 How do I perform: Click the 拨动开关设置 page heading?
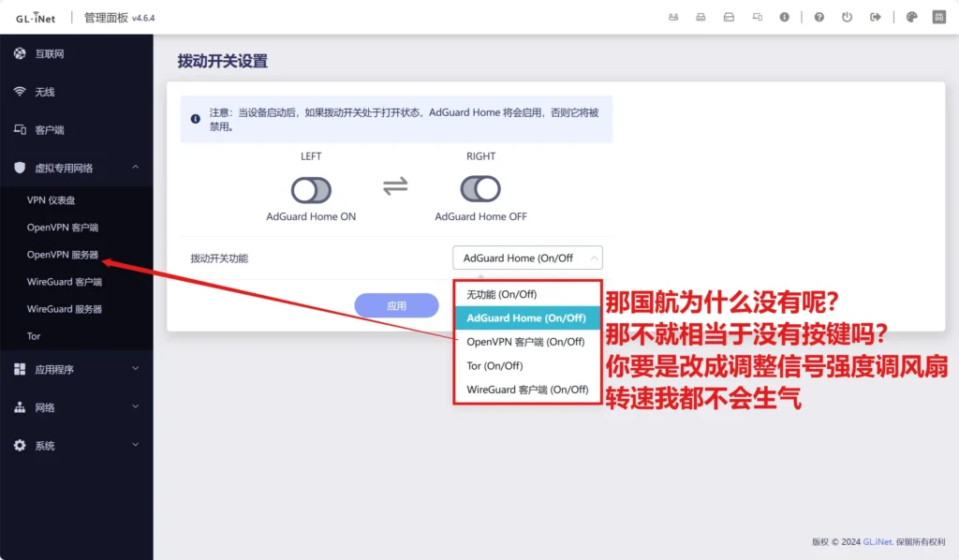223,61
